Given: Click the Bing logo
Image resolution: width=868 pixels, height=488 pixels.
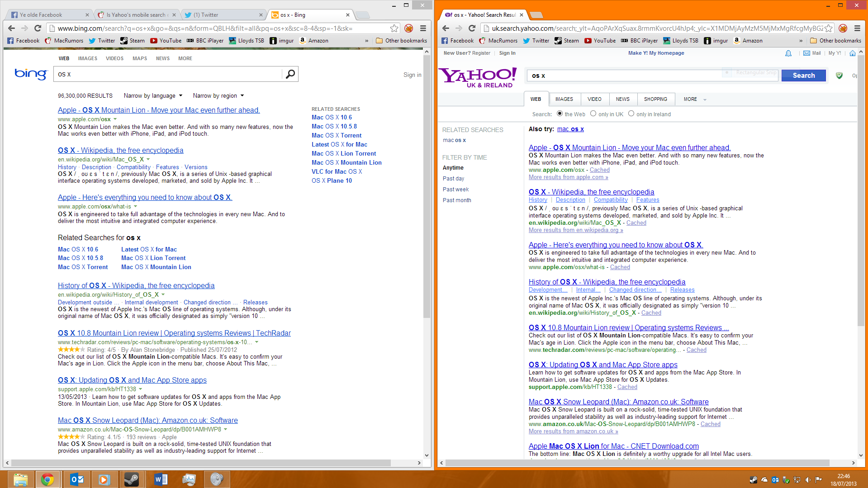Looking at the screenshot, I should 31,74.
